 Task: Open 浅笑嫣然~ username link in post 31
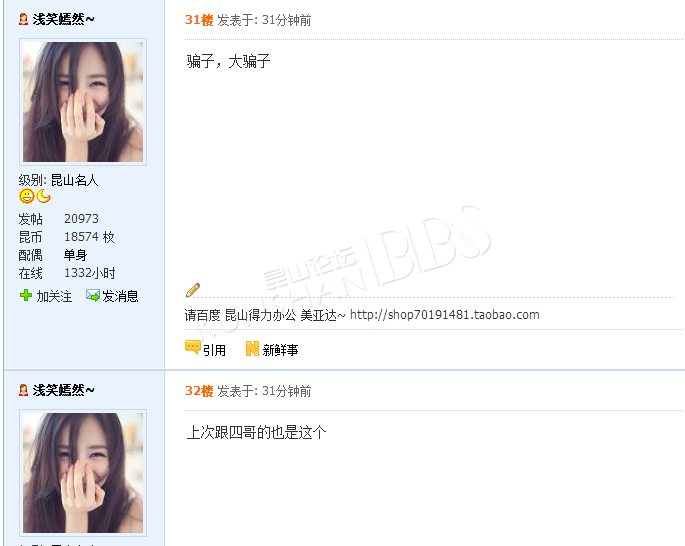[x=63, y=19]
